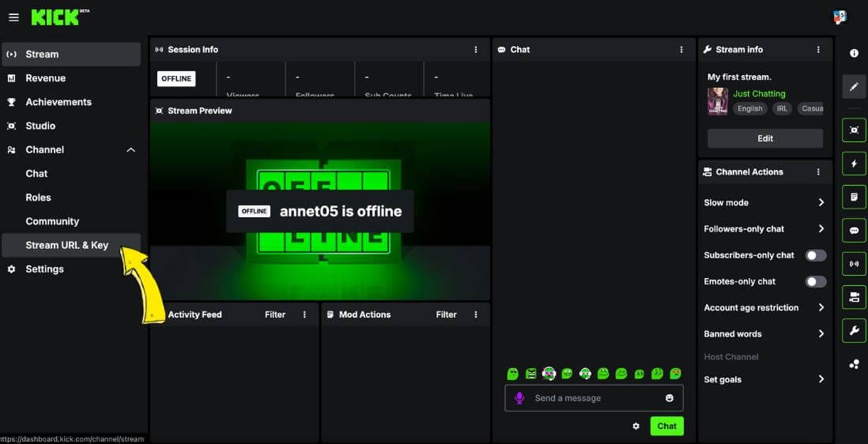The image size is (868, 444).
Task: Open Stream info panel kebab menu
Action: pos(818,50)
